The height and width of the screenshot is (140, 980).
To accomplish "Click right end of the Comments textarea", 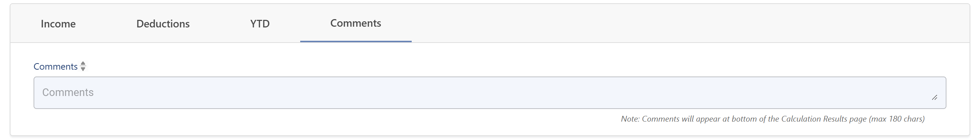I will pos(913,93).
